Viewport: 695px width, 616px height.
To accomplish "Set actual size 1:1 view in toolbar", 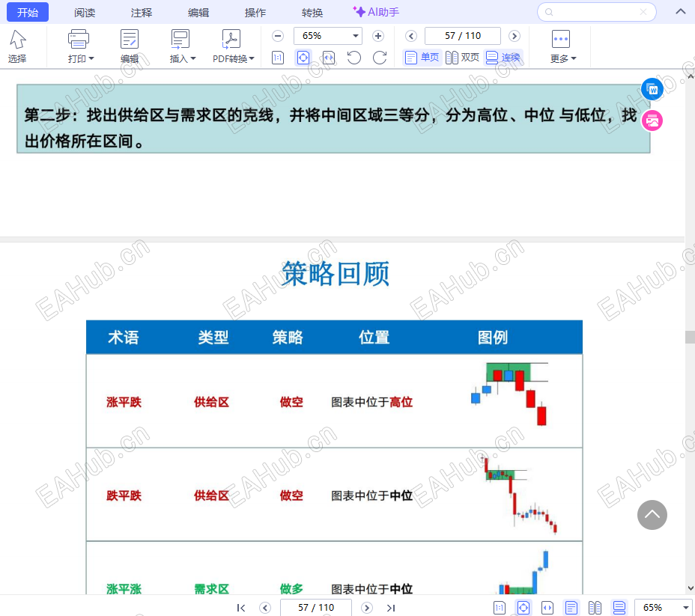I will coord(278,58).
